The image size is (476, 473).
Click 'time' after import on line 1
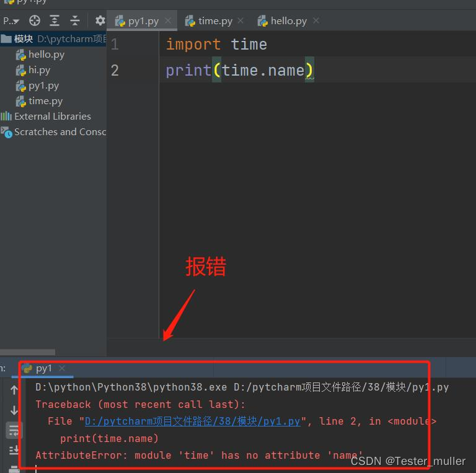click(x=249, y=45)
